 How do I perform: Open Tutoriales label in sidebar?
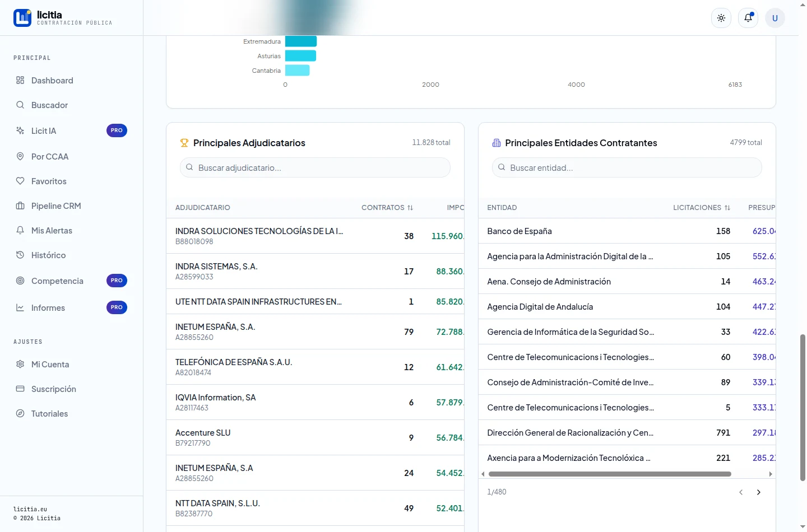[x=49, y=414]
